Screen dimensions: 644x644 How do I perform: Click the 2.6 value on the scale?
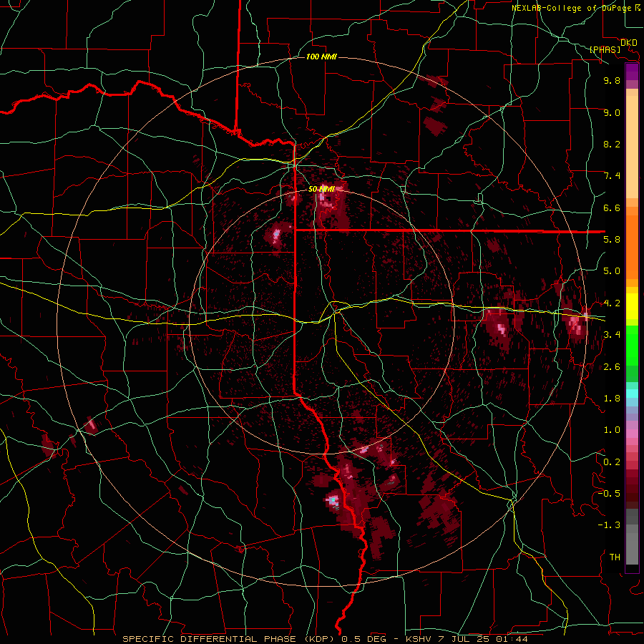click(612, 367)
